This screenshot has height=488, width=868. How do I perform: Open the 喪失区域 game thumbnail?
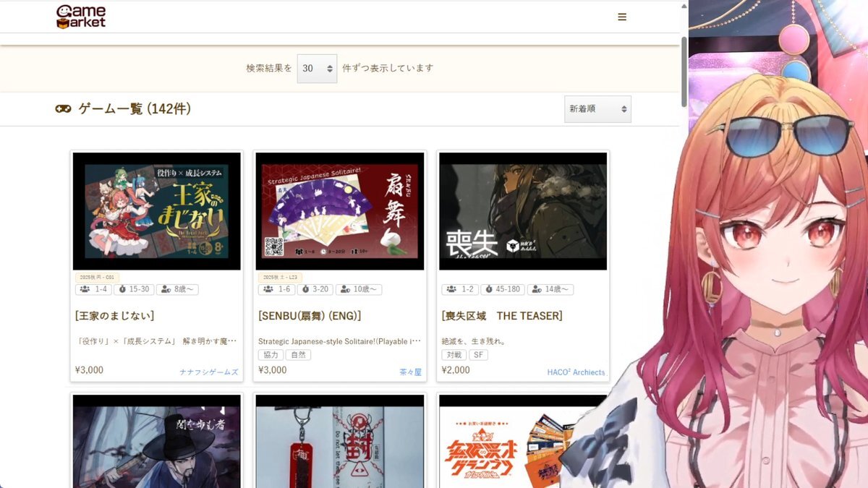[x=523, y=211]
